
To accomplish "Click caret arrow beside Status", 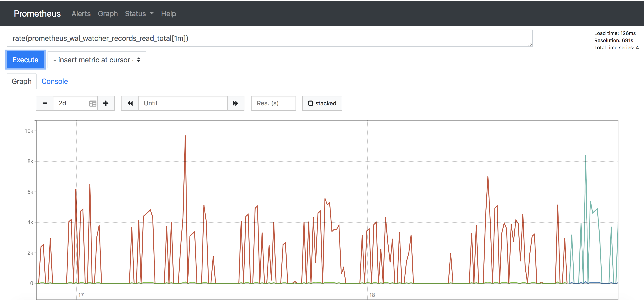I will pos(152,13).
